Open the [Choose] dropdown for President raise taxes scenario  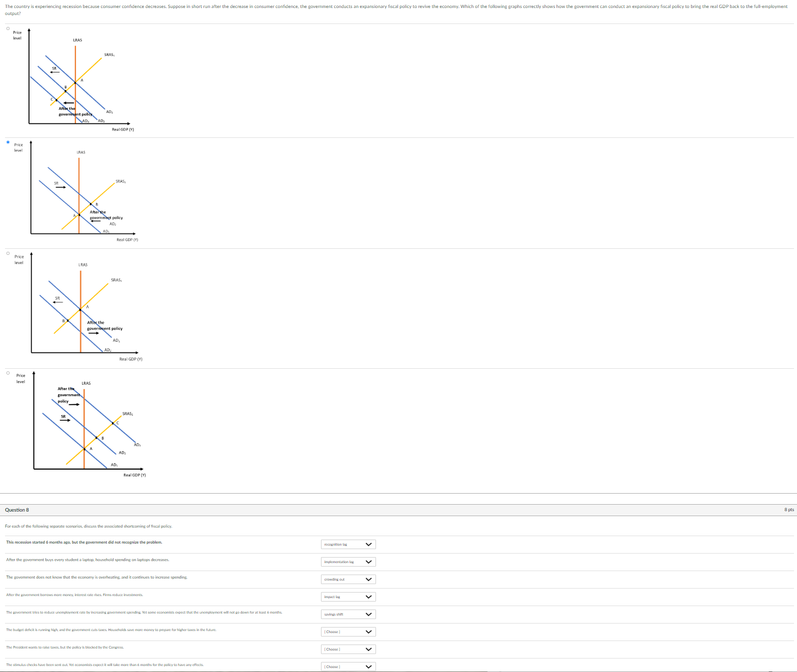coord(348,649)
